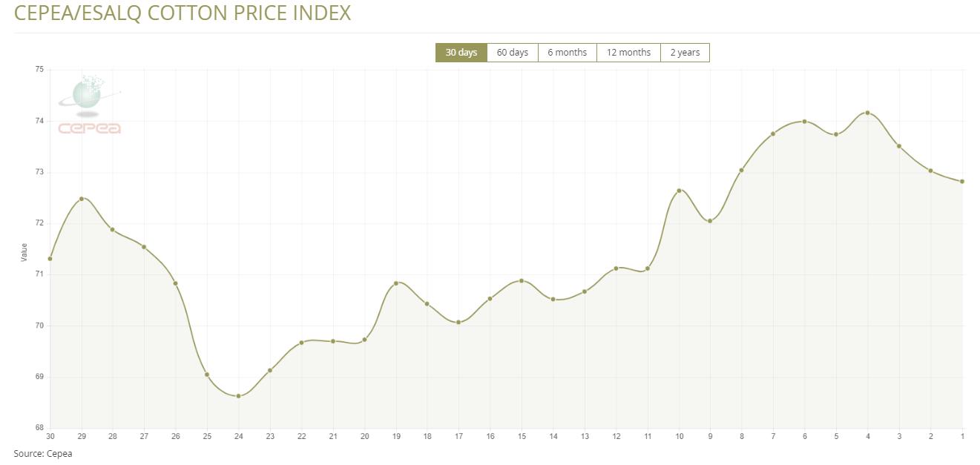Click the data point above day 29
This screenshot has width=980, height=465.
pyautogui.click(x=82, y=199)
